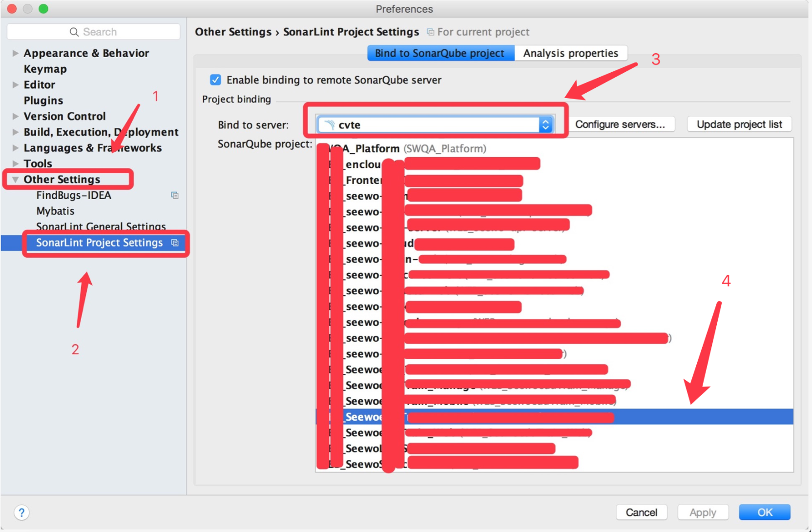
Task: Click the project-level icon next to SonarLint Project Settings
Action: pyautogui.click(x=175, y=243)
